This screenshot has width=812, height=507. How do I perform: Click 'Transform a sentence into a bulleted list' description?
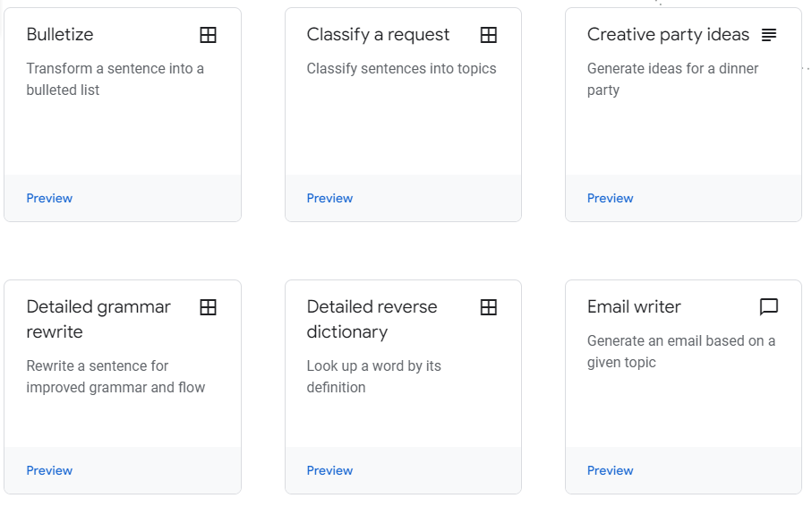pos(115,80)
